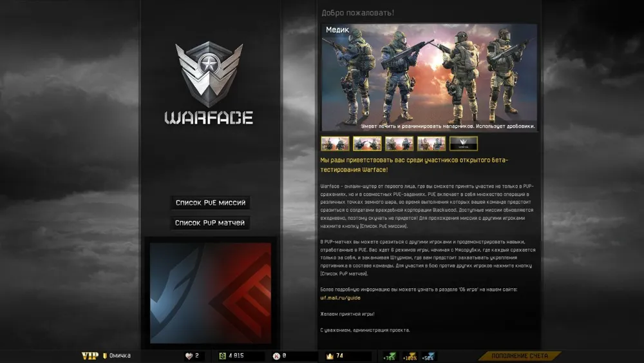Viewport: 644px width, 363px height.
Task: Click the Пополнение счета top-up button
Action: (520, 356)
